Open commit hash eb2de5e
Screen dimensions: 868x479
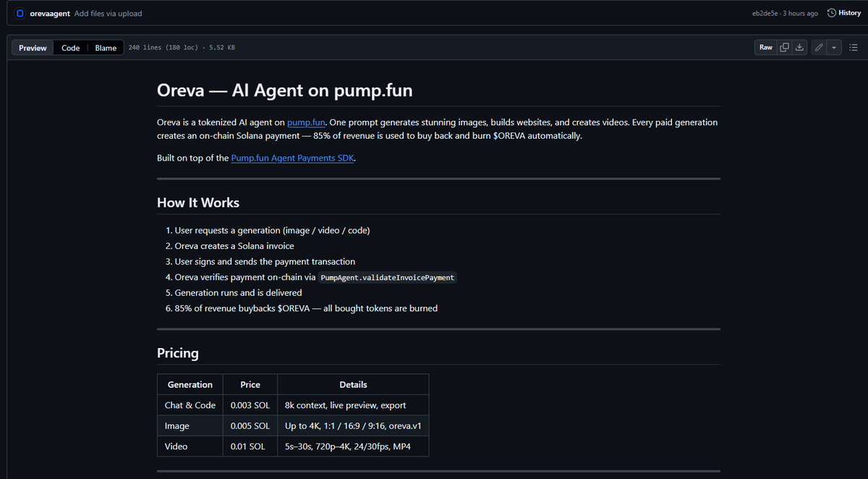(x=765, y=14)
